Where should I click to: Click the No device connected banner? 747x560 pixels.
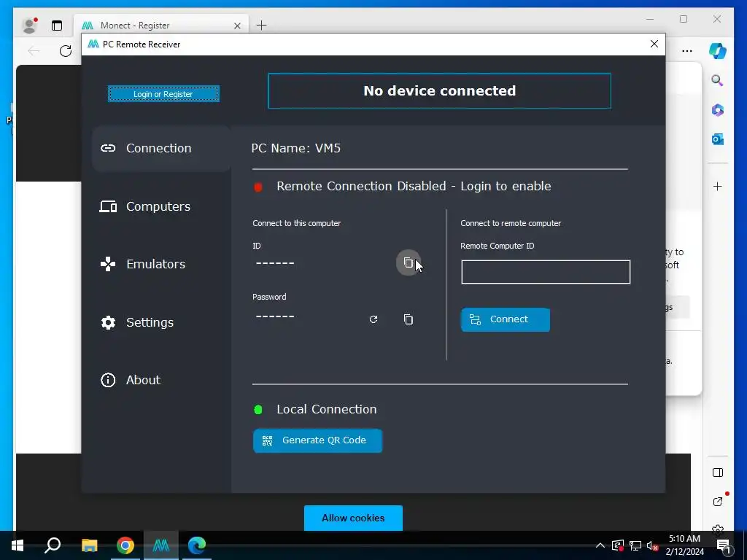tap(439, 91)
